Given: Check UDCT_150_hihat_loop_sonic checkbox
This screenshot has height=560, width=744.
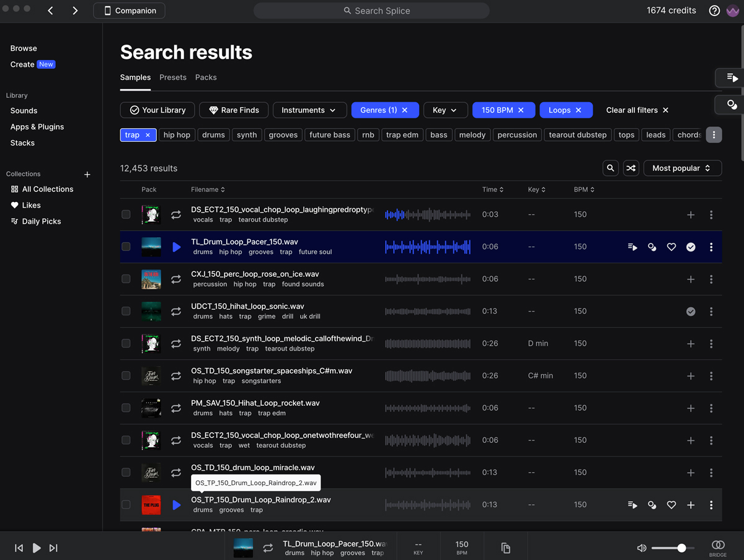Looking at the screenshot, I should point(126,311).
